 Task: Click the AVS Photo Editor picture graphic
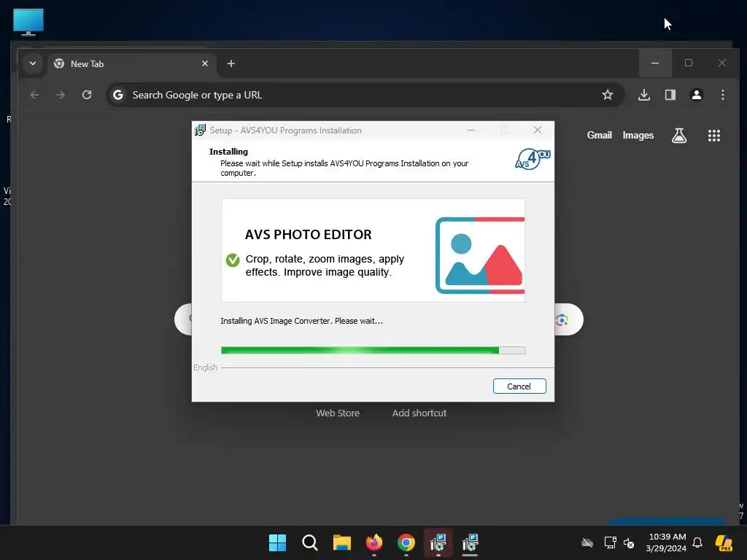[x=480, y=256]
